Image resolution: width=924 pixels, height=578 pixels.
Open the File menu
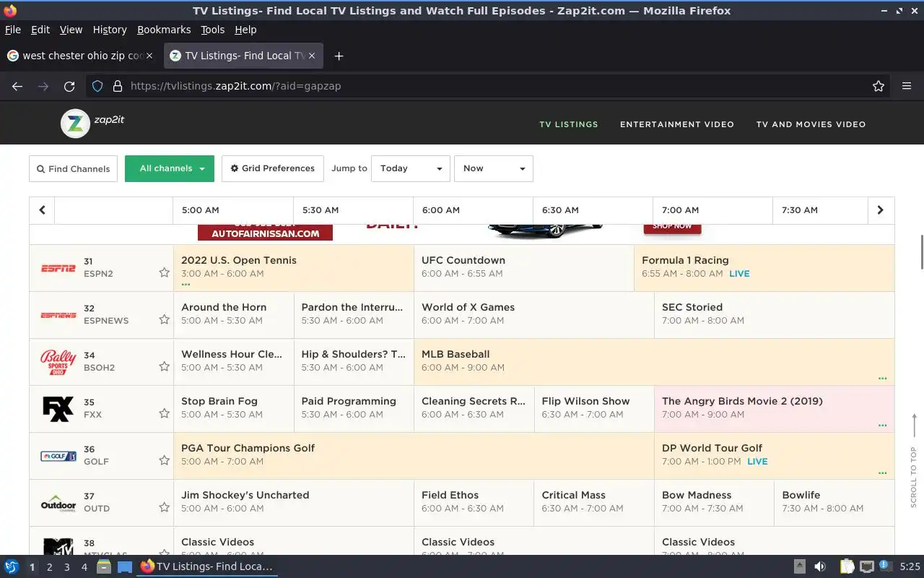(12, 30)
